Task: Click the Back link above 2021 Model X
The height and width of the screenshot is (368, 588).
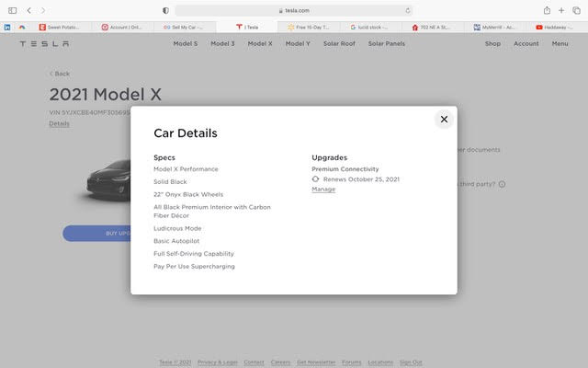Action: 60,74
